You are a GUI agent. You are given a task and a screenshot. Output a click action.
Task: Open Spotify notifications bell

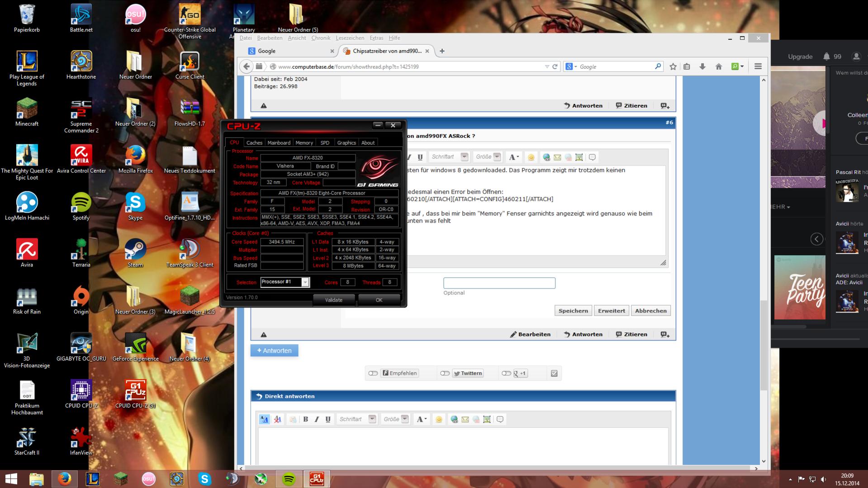[826, 57]
